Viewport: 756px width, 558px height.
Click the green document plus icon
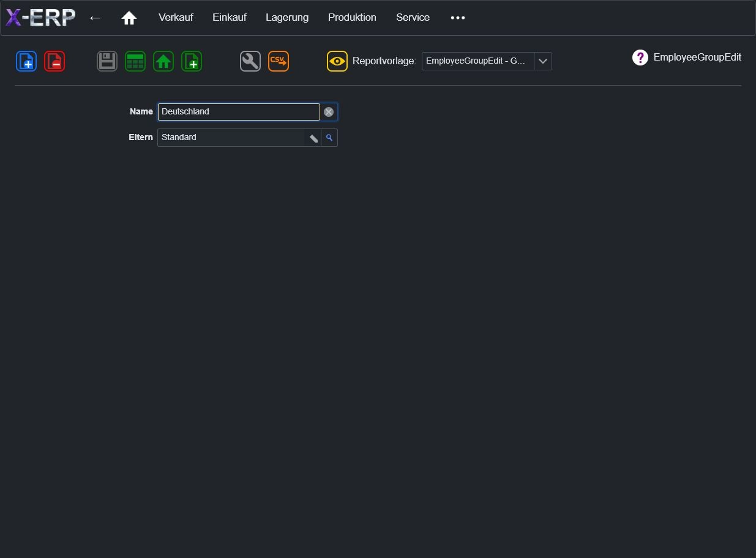click(x=192, y=61)
